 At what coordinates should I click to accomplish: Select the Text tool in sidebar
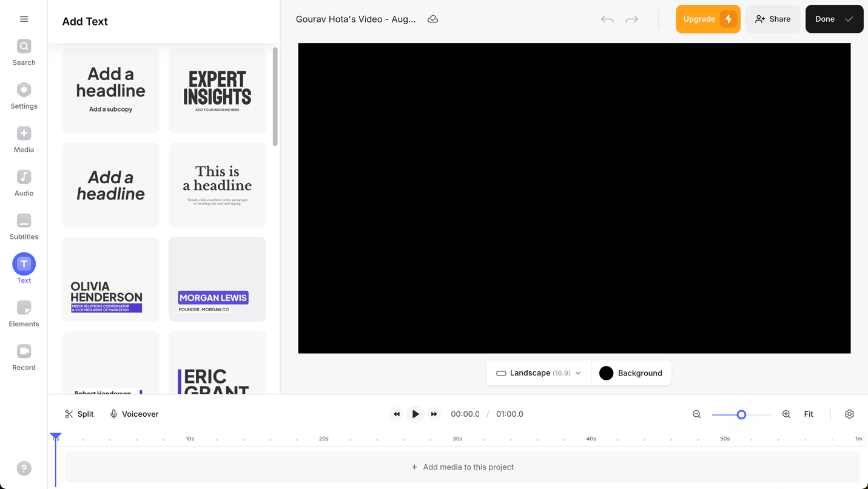coord(24,269)
